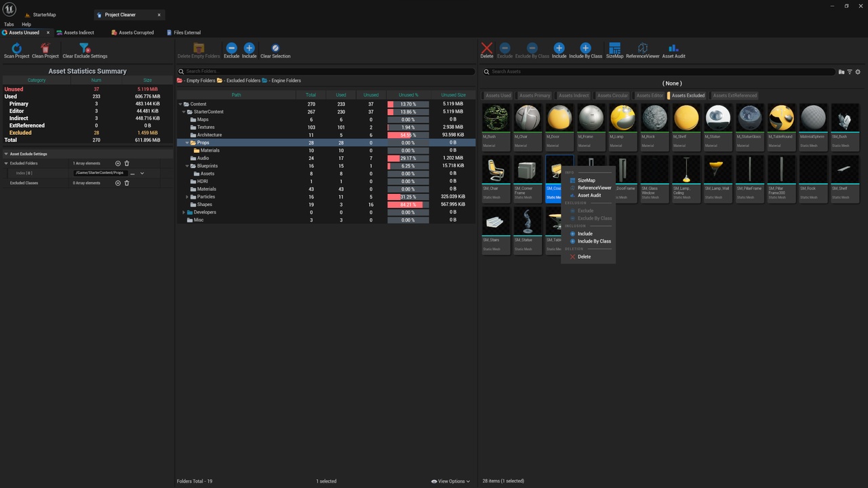Select the Shapes folder row
The image size is (868, 488).
click(x=325, y=205)
